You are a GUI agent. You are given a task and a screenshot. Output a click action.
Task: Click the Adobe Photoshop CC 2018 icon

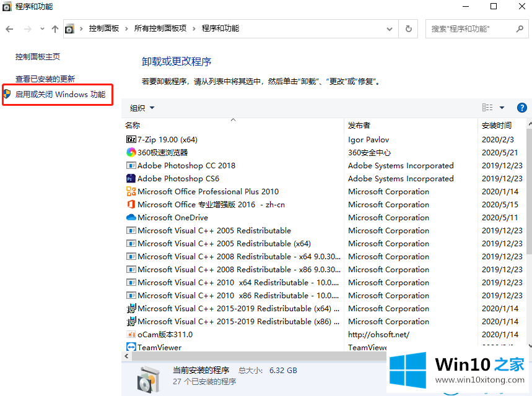(x=131, y=165)
